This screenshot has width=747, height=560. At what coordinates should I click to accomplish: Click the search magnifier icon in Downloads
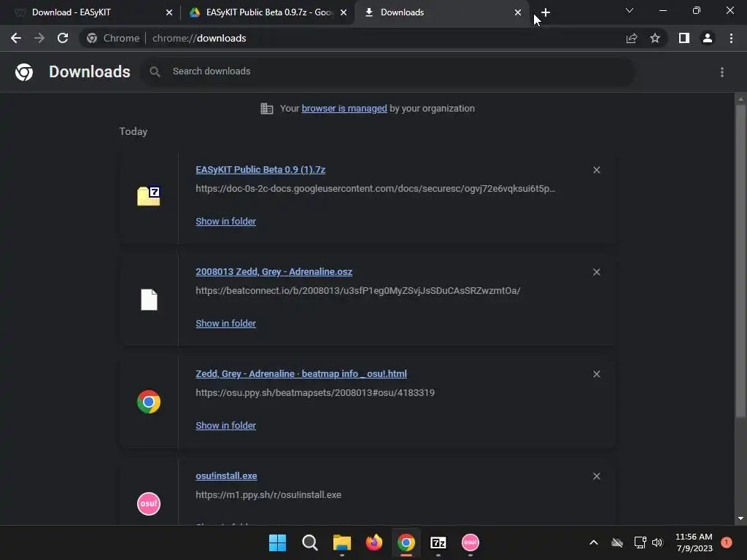(155, 71)
